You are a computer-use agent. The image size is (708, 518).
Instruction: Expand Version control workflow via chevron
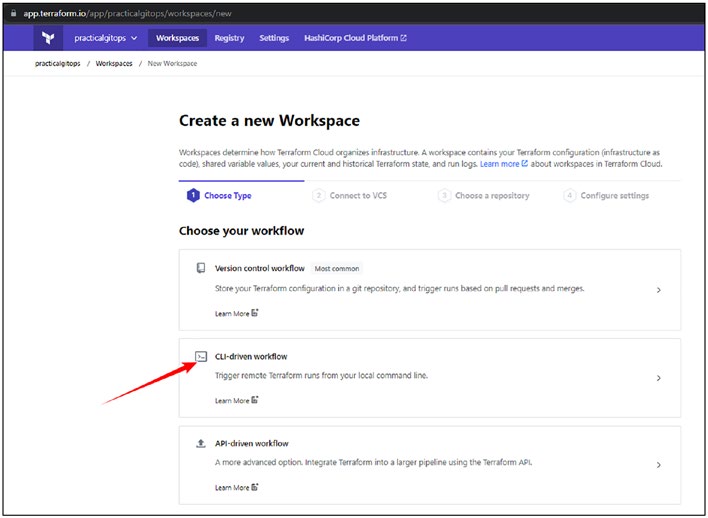coord(659,290)
